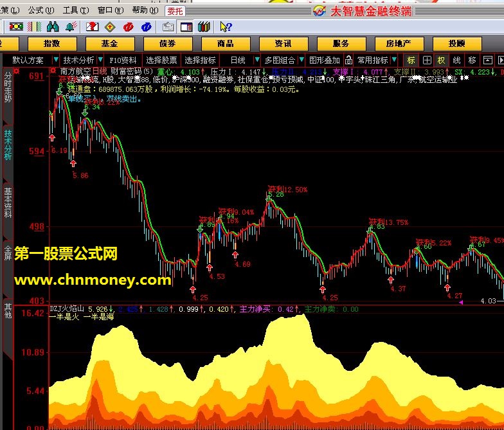Open the 公式(U) menu
The height and width of the screenshot is (430, 504).
41,10
